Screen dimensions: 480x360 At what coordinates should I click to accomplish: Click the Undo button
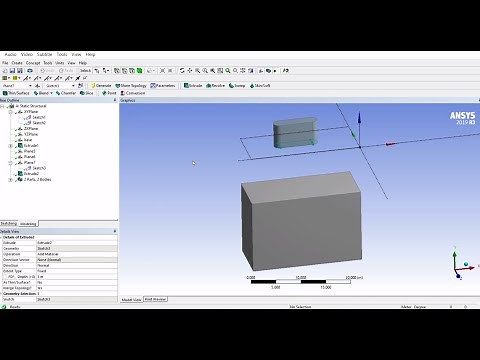point(47,71)
